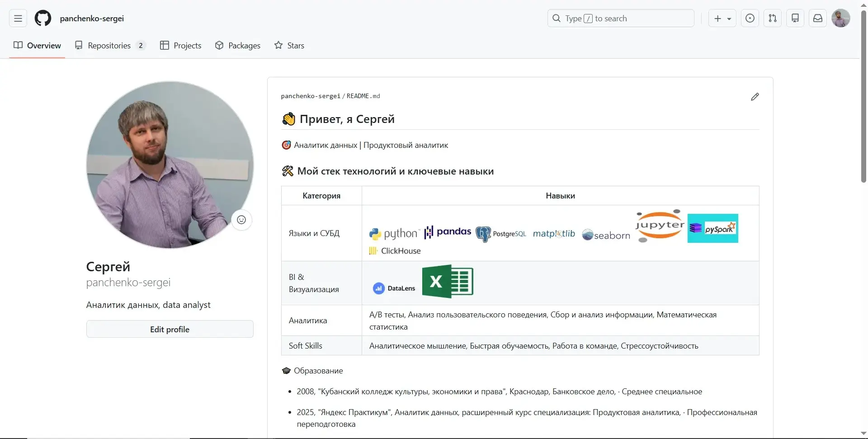Viewport: 868px width, 439px height.
Task: Click the search magnifier icon
Action: coord(557,18)
